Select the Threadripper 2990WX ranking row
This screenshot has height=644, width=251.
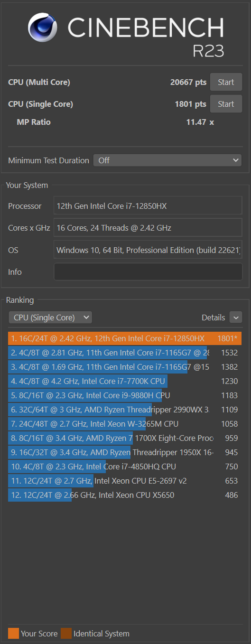click(125, 410)
